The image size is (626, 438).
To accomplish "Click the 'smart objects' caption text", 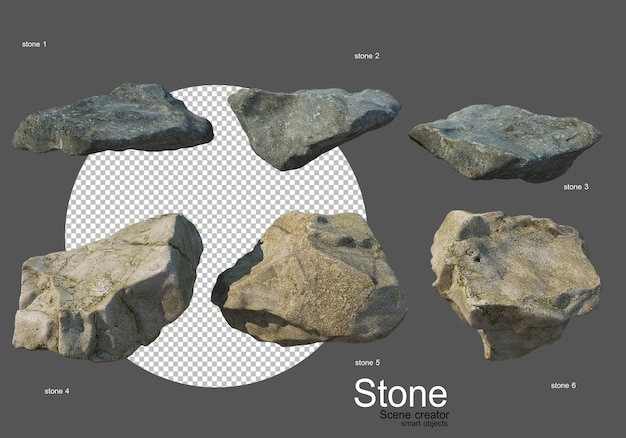I will click(x=424, y=424).
